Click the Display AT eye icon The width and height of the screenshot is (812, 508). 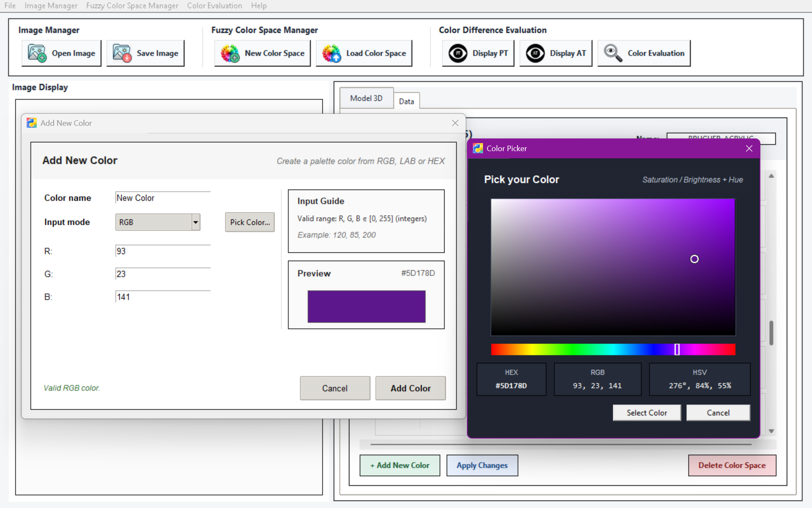[535, 53]
